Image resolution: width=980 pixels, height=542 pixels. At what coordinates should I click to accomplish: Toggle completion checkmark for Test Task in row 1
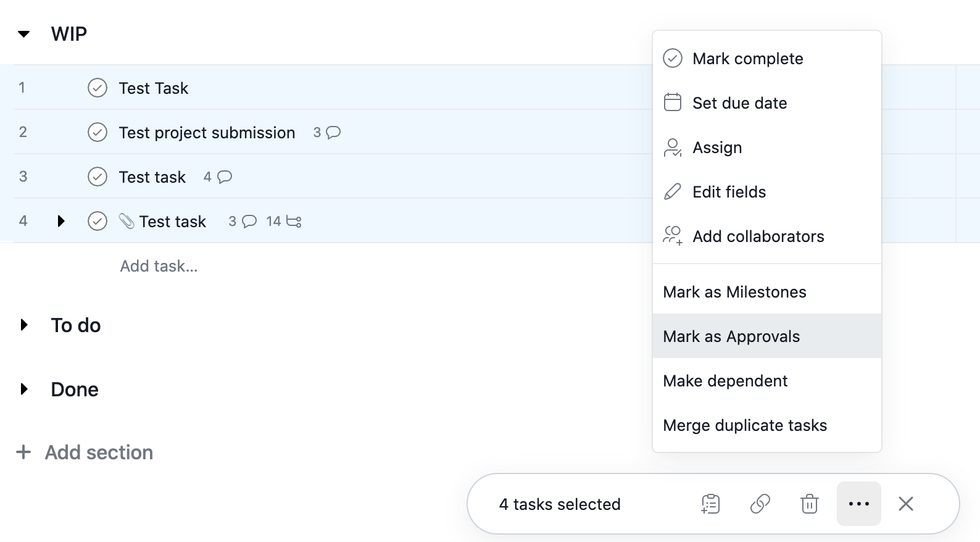click(98, 88)
